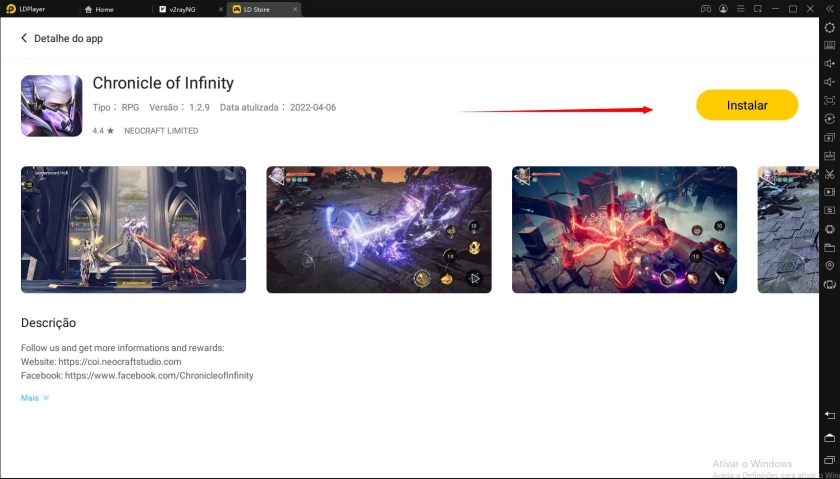Screen dimensions: 840x479
Task: Open LDPlayer settings gear in sidebar
Action: coord(829,27)
